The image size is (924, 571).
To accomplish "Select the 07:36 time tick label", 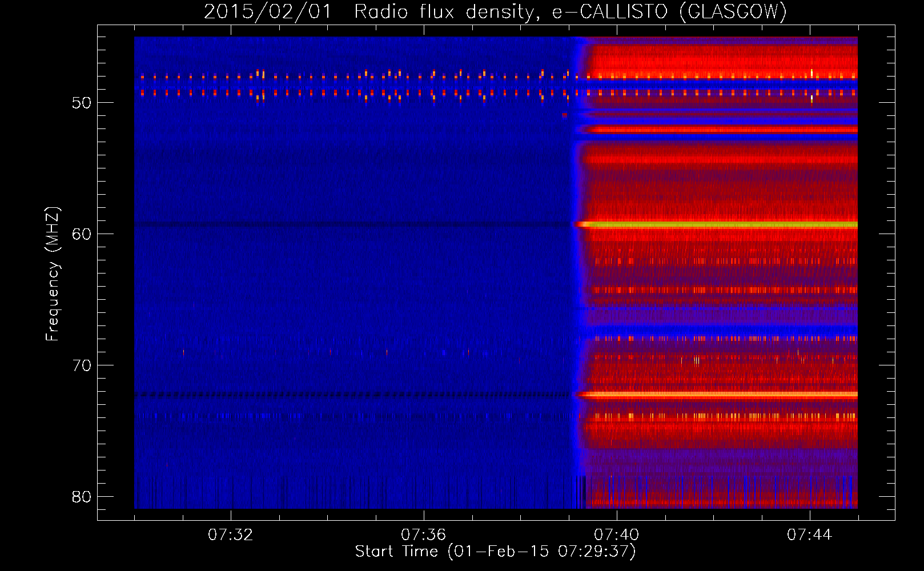I will pyautogui.click(x=424, y=535).
